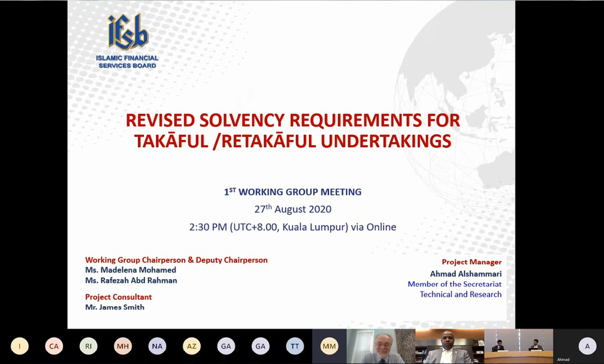Select the TT participant avatar
The height and width of the screenshot is (364, 604).
pos(295,346)
